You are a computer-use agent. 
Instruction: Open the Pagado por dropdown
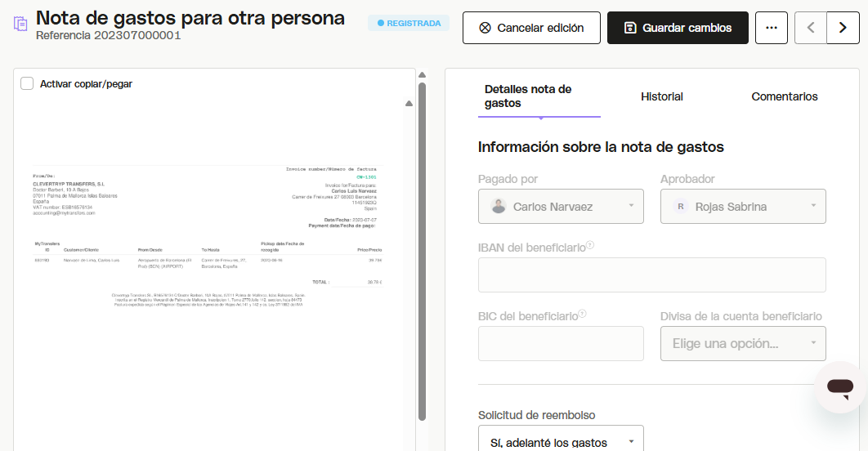tap(561, 207)
